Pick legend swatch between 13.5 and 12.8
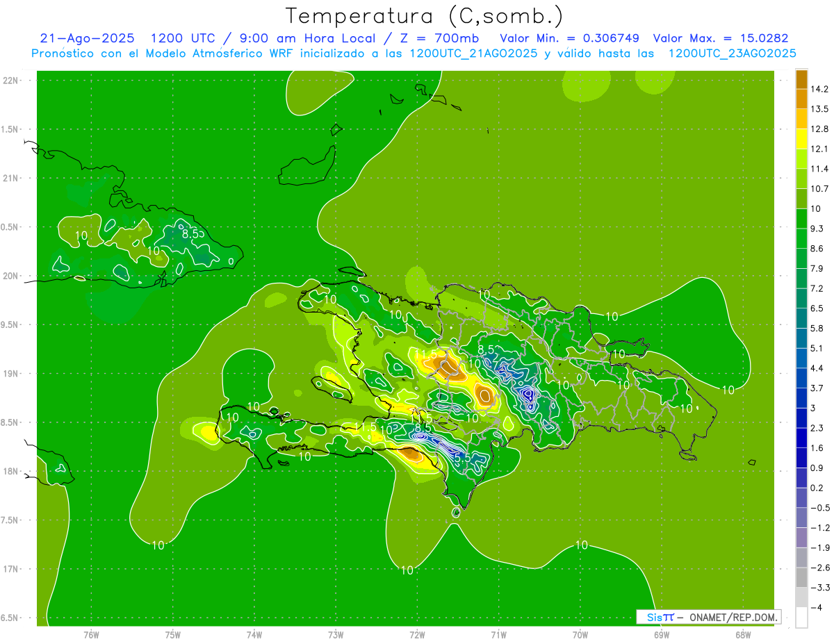 (801, 119)
